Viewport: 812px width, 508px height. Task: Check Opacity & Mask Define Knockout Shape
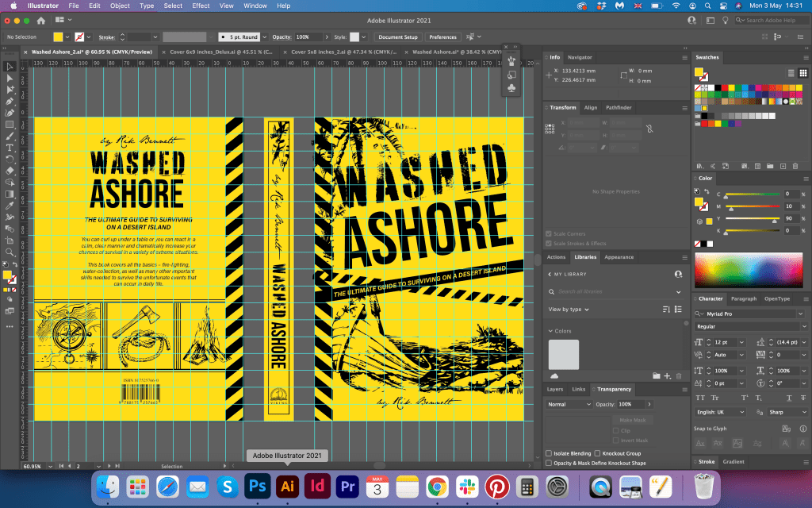pyautogui.click(x=550, y=463)
